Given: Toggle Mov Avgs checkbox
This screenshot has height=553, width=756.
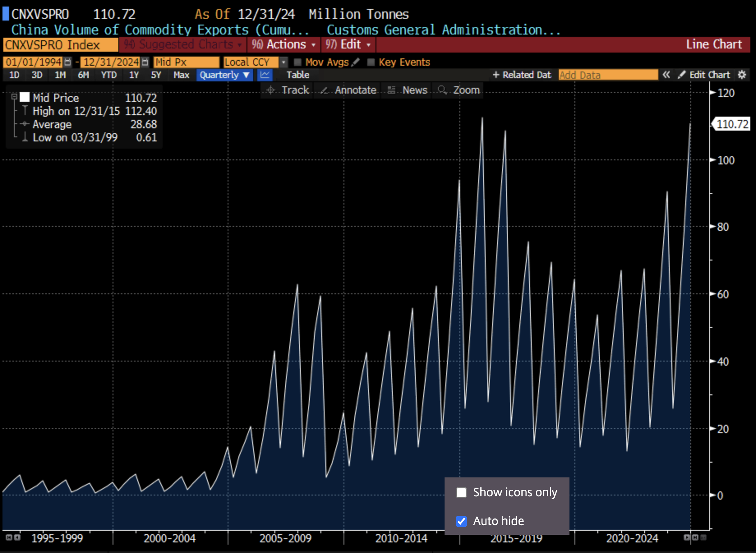Looking at the screenshot, I should tap(298, 62).
